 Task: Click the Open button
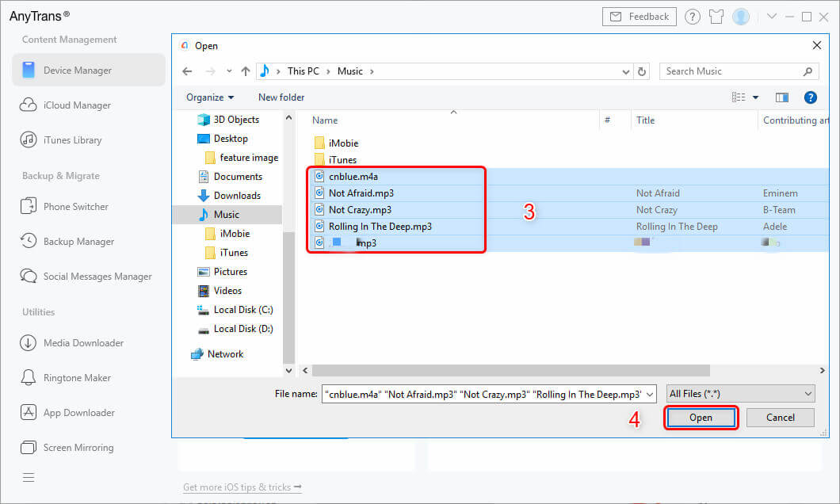click(x=701, y=418)
